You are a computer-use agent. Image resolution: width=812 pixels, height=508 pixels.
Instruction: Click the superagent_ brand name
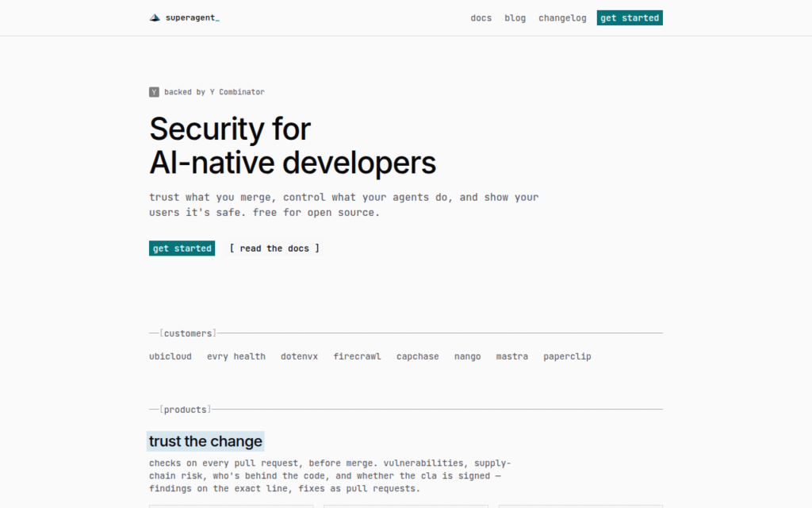192,17
